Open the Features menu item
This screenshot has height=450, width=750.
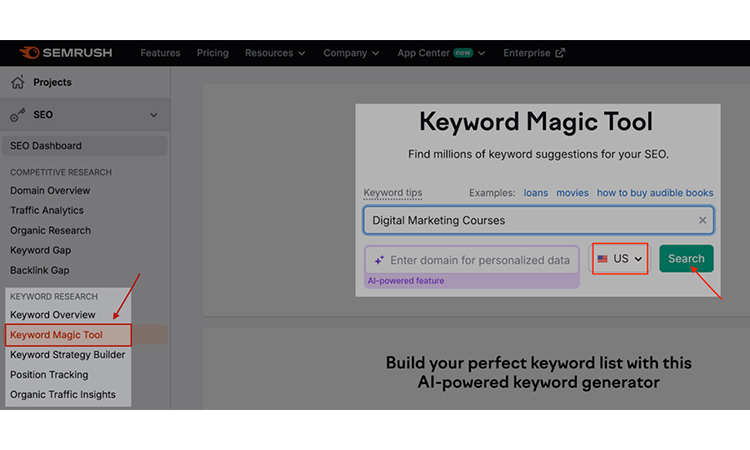160,53
